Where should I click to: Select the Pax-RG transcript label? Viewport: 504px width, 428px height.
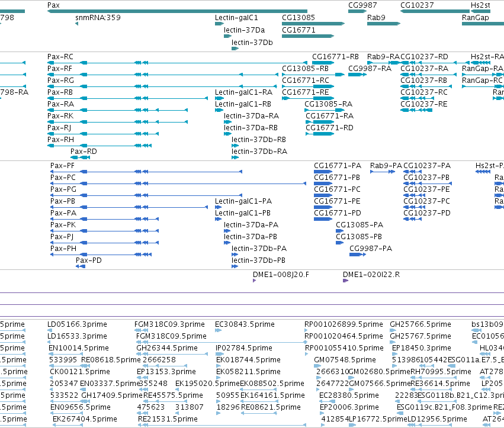pos(60,81)
